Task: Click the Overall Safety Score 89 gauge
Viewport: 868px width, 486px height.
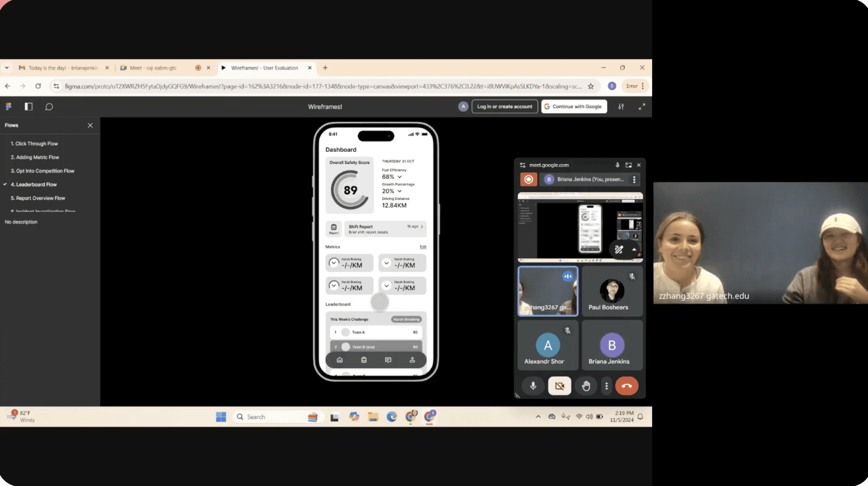Action: [x=350, y=190]
